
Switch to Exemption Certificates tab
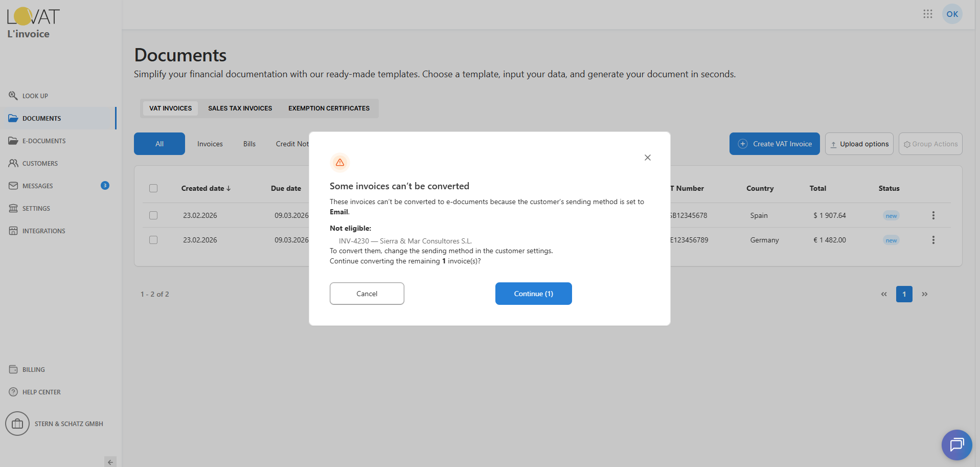(329, 108)
